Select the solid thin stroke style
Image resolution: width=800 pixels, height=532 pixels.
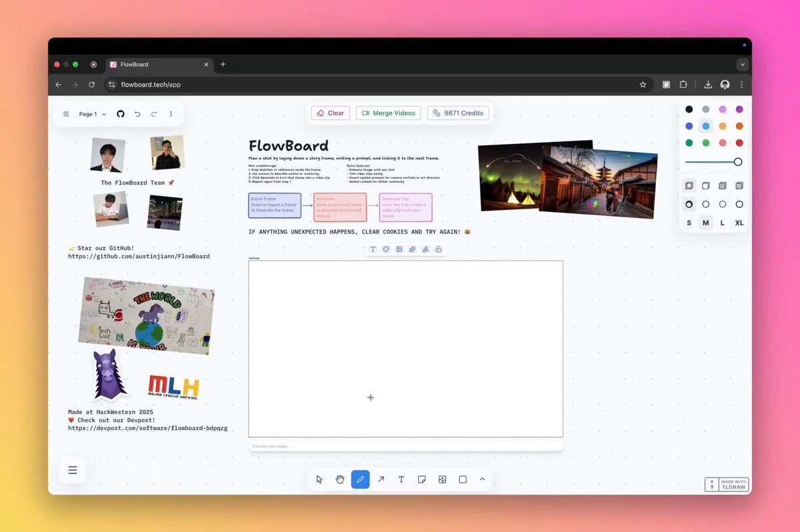(739, 205)
